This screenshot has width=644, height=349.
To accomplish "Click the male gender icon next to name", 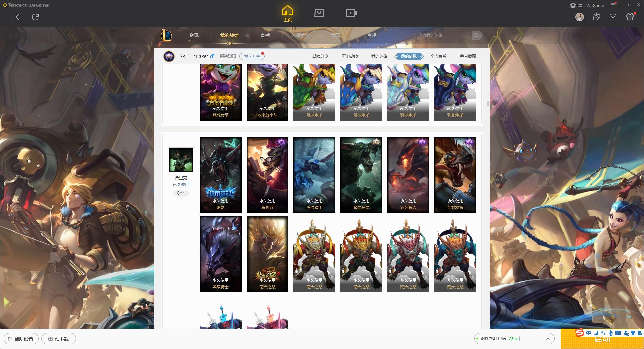I will tap(212, 56).
